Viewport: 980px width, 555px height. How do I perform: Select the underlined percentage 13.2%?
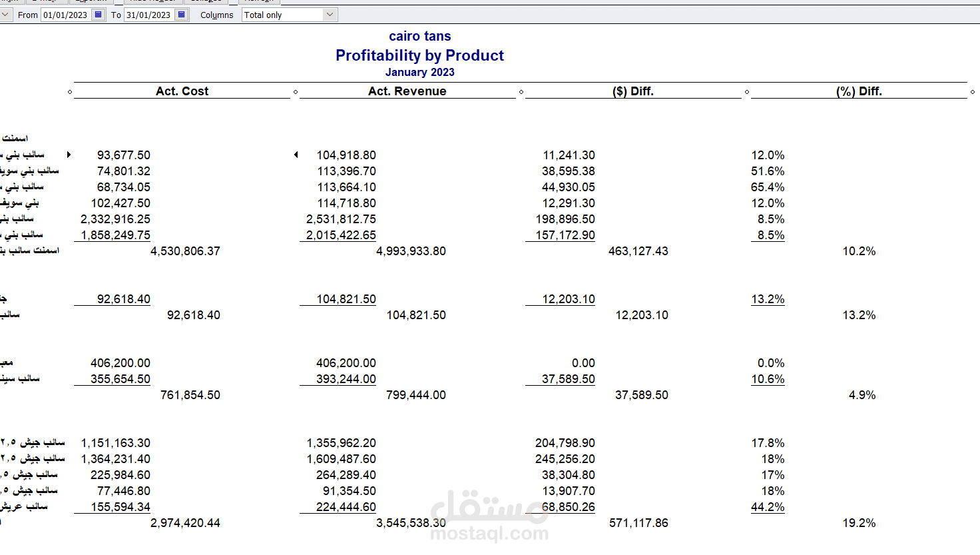click(768, 299)
